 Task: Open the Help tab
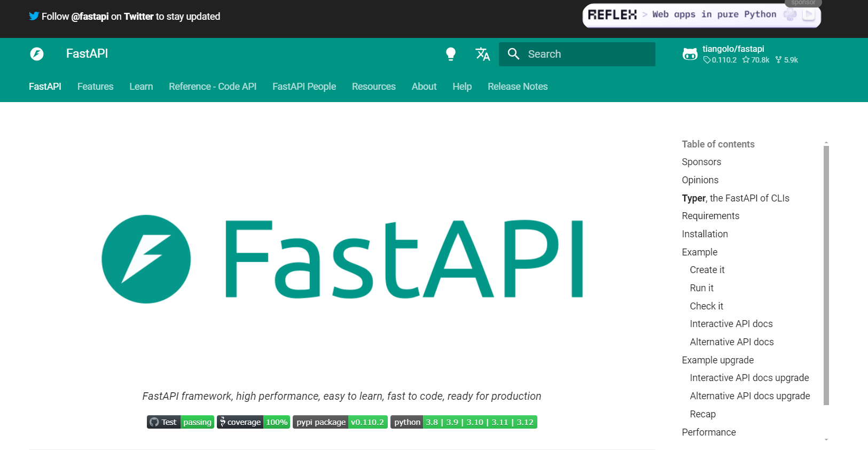point(462,87)
